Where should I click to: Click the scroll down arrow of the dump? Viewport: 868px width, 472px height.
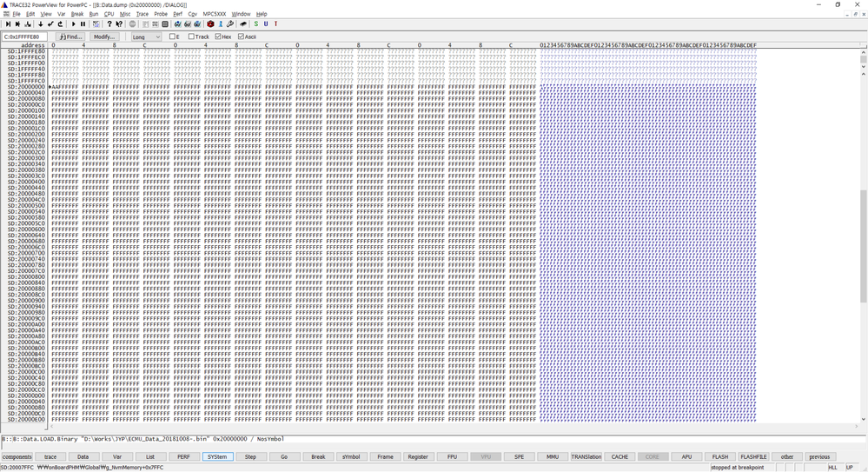[863, 419]
